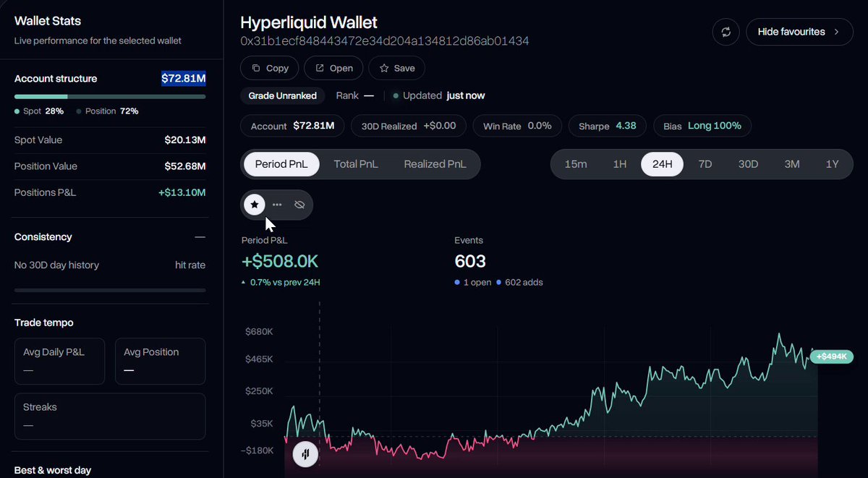Click the Streaks card
The image size is (868, 478).
tap(110, 416)
